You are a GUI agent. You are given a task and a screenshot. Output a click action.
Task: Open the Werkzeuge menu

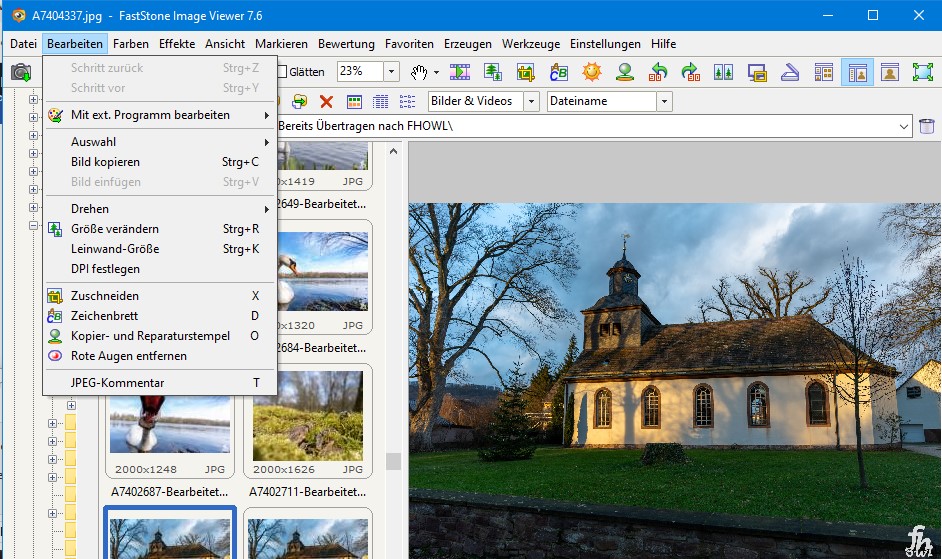(x=531, y=44)
